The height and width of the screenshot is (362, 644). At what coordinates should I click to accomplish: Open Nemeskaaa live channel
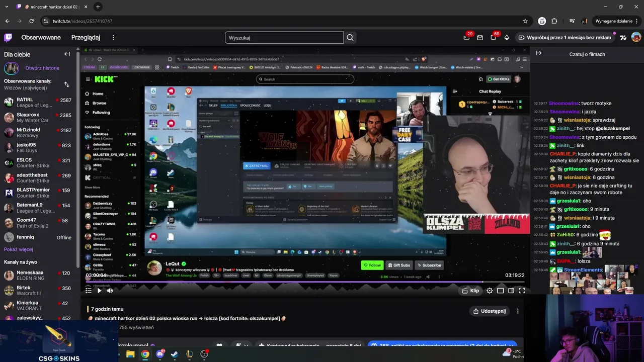pos(38,276)
